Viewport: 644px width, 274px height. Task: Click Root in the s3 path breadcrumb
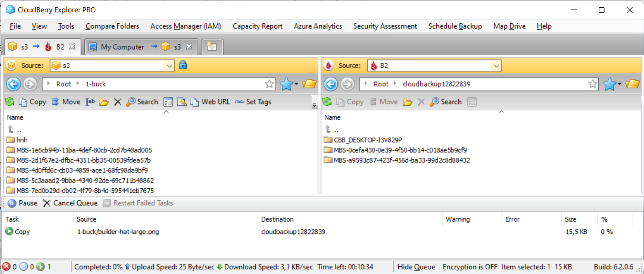(64, 84)
